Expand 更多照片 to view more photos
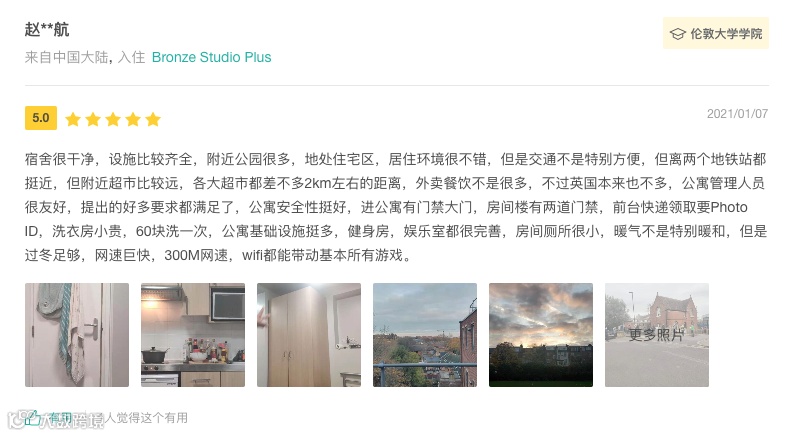Image resolution: width=796 pixels, height=436 pixels. coord(657,335)
